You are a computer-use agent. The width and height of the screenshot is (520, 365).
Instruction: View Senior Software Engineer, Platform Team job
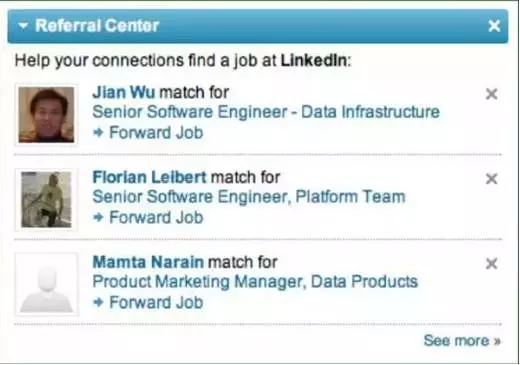tap(249, 197)
